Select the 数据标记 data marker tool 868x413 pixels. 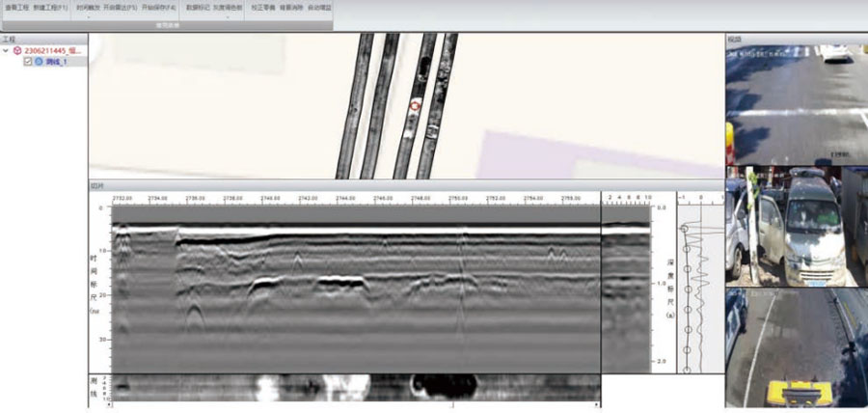tap(198, 7)
